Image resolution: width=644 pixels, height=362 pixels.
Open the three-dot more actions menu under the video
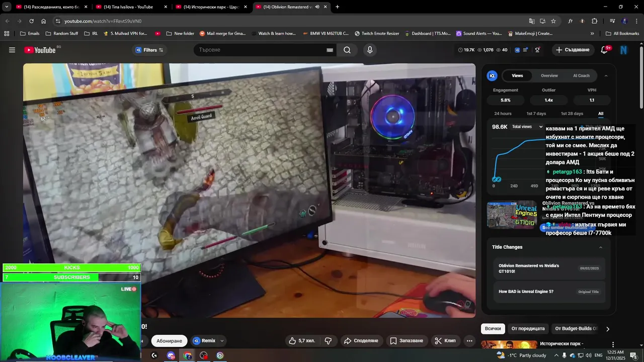click(x=469, y=341)
